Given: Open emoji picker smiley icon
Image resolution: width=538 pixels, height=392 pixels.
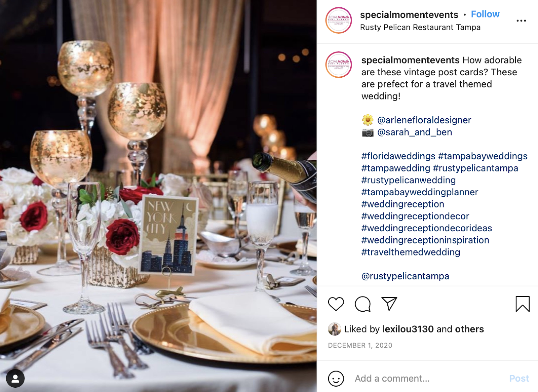Looking at the screenshot, I should pyautogui.click(x=336, y=379).
